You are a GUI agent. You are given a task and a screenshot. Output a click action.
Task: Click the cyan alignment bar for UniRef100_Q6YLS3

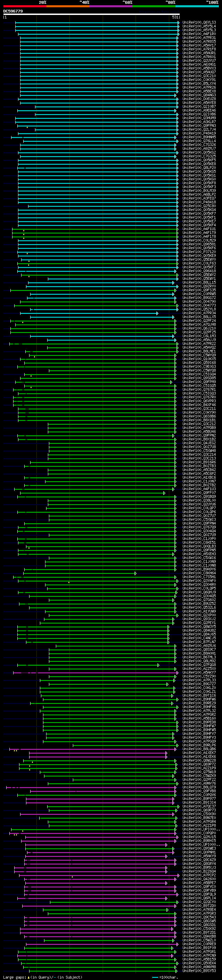coord(97,23)
